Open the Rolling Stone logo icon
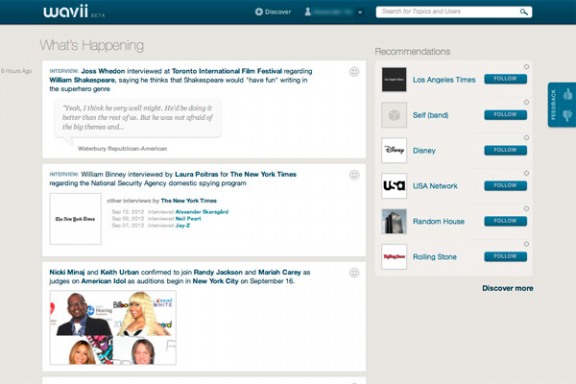Image resolution: width=576 pixels, height=384 pixels. click(394, 257)
